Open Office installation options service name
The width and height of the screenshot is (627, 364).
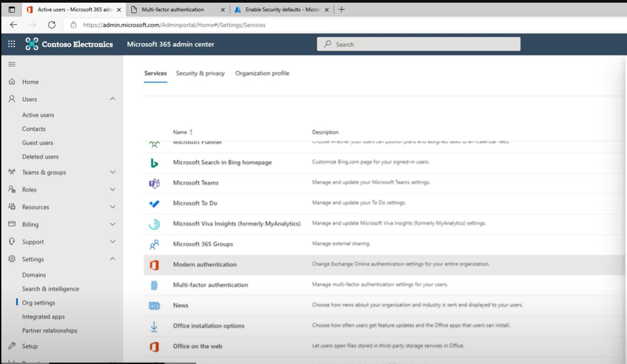click(209, 326)
